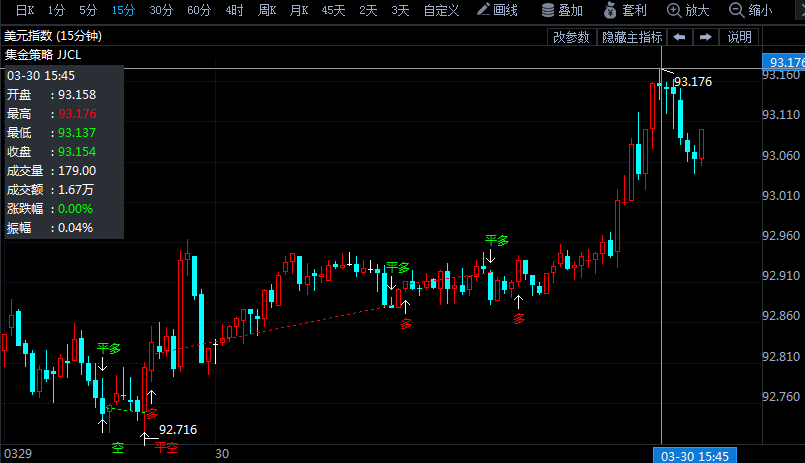The width and height of the screenshot is (805, 463).
Task: Select the 3天 period
Action: point(400,10)
